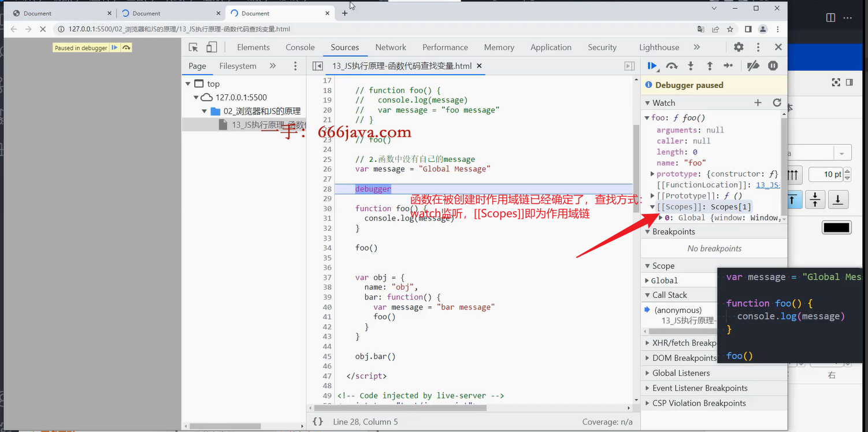Open the Chrome three-dot menu
This screenshot has width=868, height=432.
pyautogui.click(x=778, y=29)
